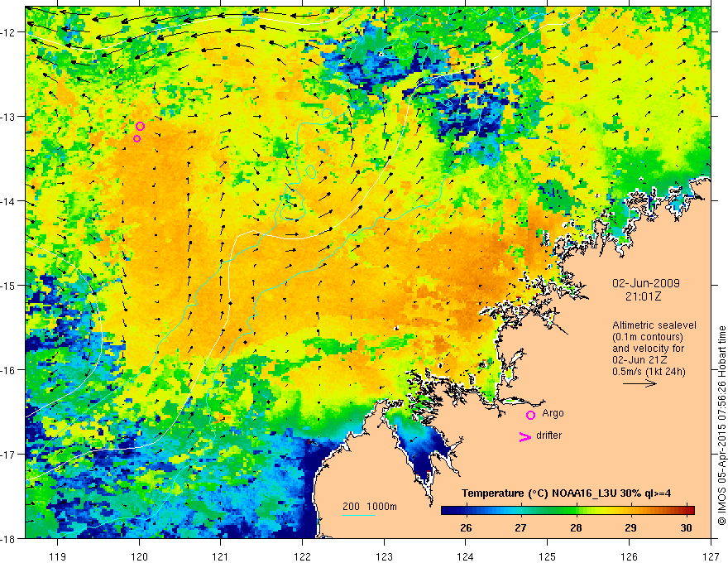Click the '26' temperature scale label
The image size is (728, 563).
(466, 527)
